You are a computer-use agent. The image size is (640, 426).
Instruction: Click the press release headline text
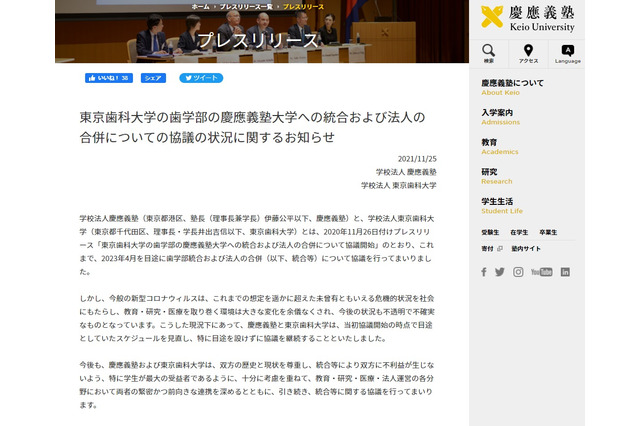pyautogui.click(x=252, y=127)
